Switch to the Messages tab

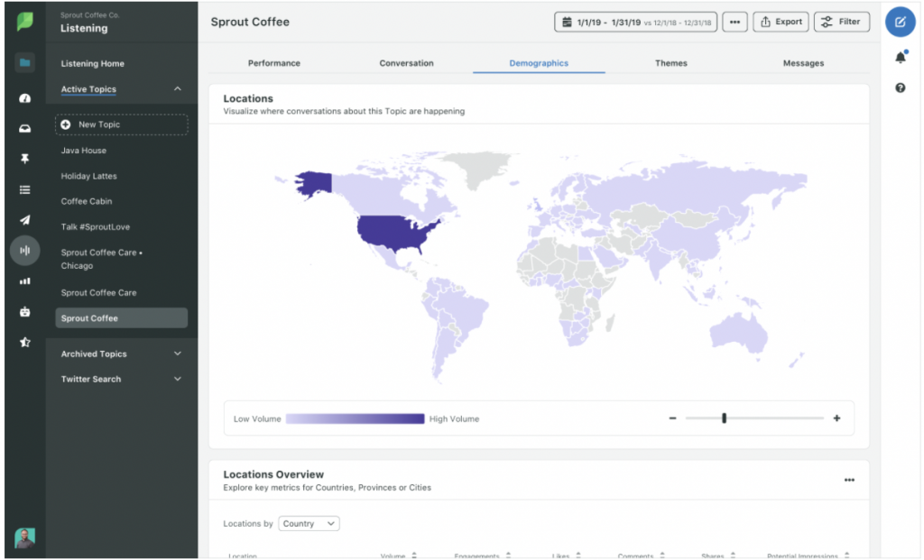click(x=803, y=63)
